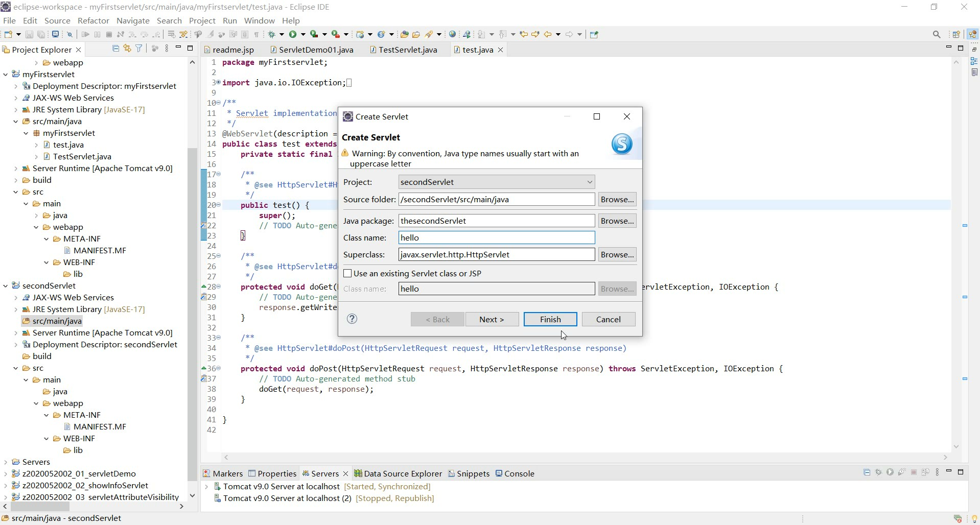Expand the Servers project in explorer

coord(6,462)
